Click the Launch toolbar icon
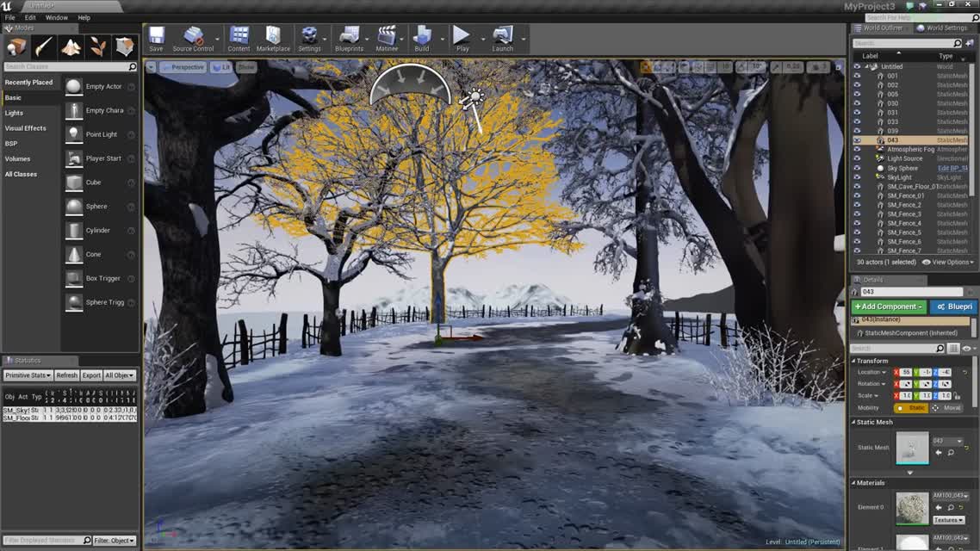Viewport: 980px width, 551px height. click(x=503, y=39)
